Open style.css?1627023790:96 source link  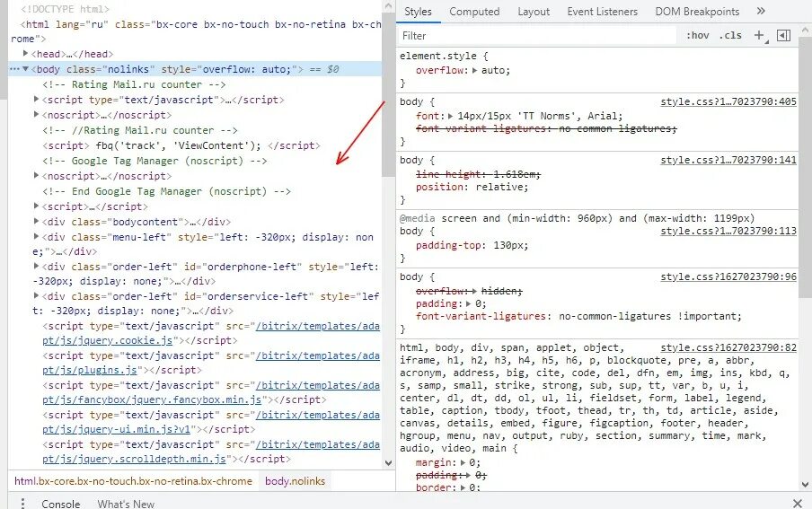click(x=728, y=276)
